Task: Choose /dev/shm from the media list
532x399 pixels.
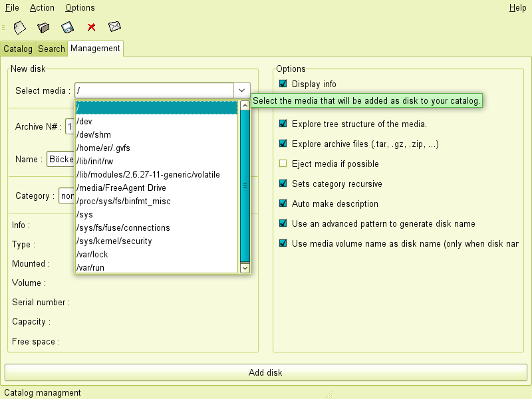Action: [157, 134]
